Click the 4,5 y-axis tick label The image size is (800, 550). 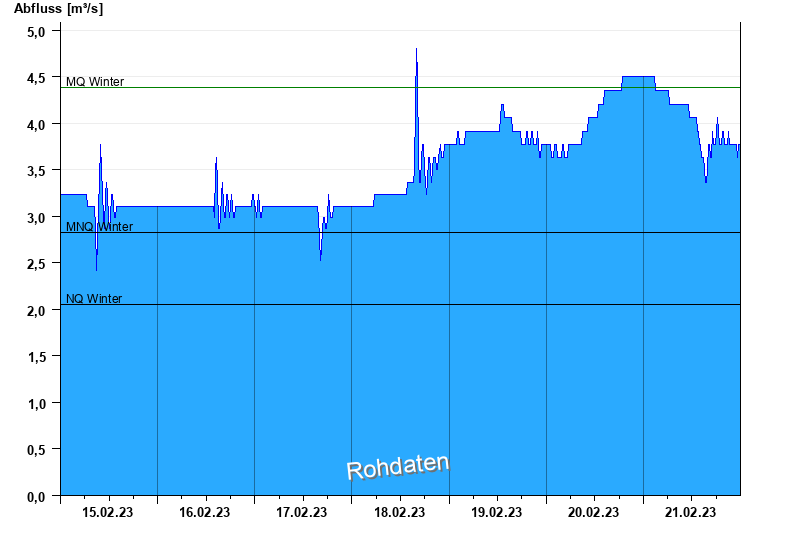[x=36, y=78]
